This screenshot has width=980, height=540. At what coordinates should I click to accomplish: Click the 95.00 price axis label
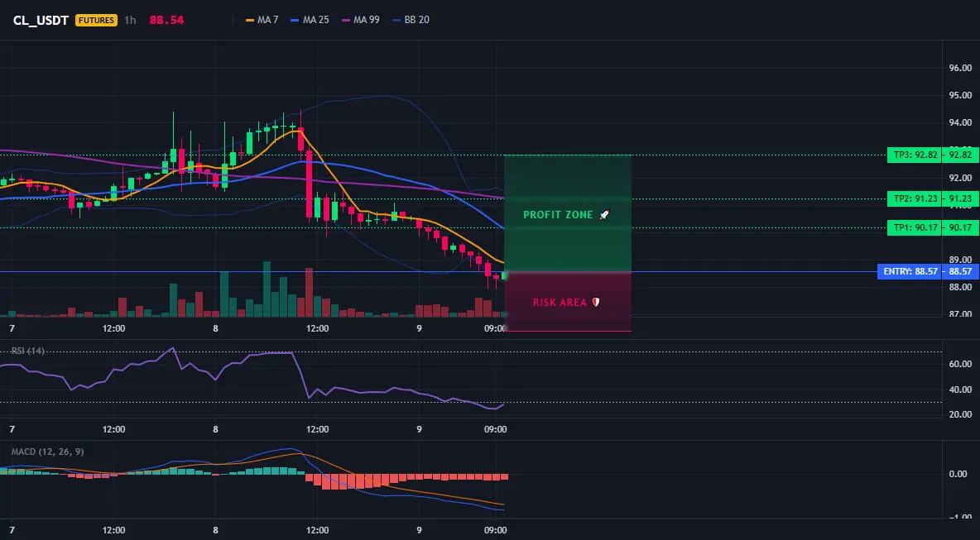(x=961, y=95)
